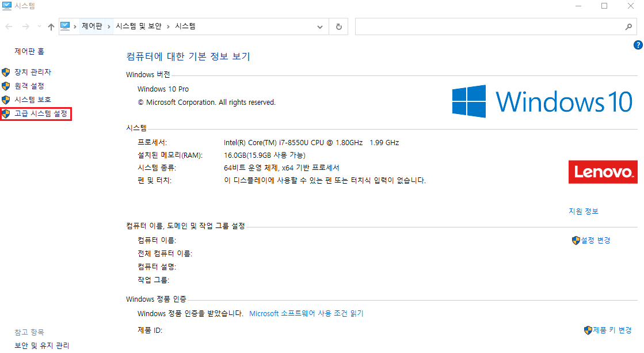The width and height of the screenshot is (644, 353).
Task: Click the forward navigation arrow
Action: 25,26
